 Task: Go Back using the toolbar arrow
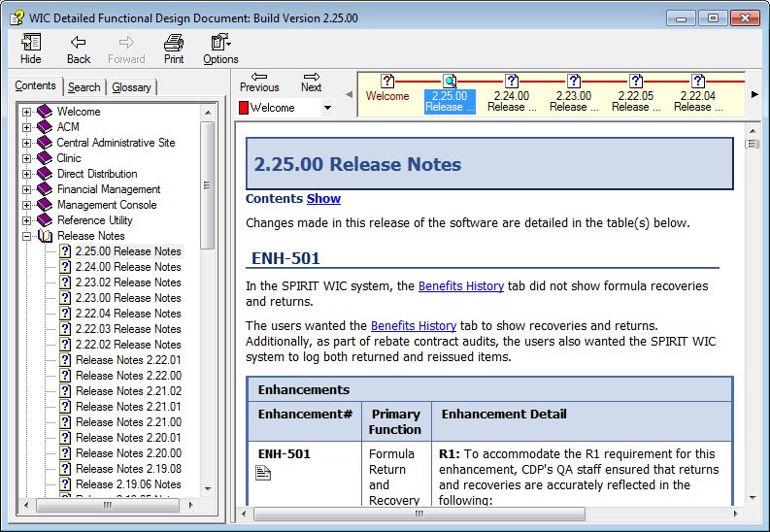point(78,42)
